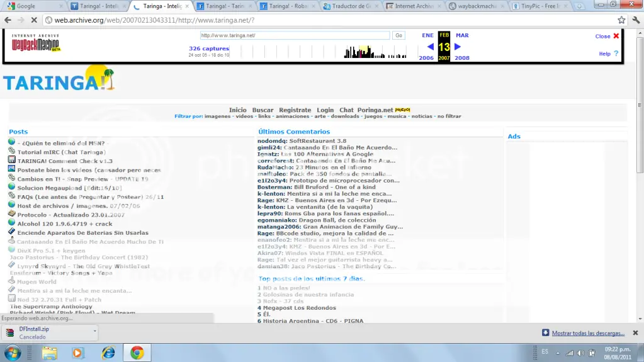Switch to the Traductor de Google tab
The width and height of the screenshot is (644, 362).
pyautogui.click(x=351, y=6)
